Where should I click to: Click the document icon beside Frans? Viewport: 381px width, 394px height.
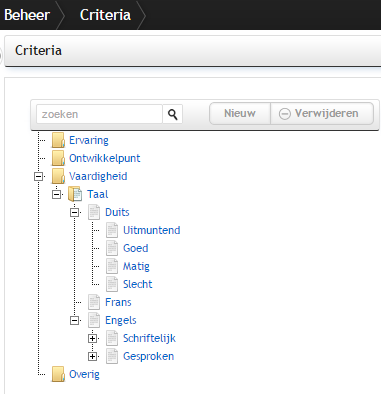click(x=94, y=302)
